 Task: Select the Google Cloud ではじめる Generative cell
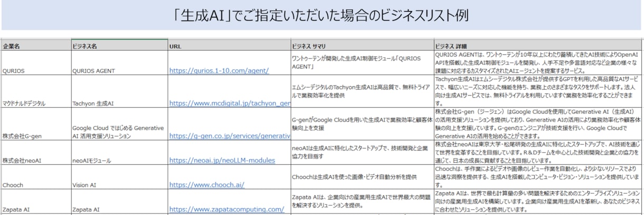119,125
